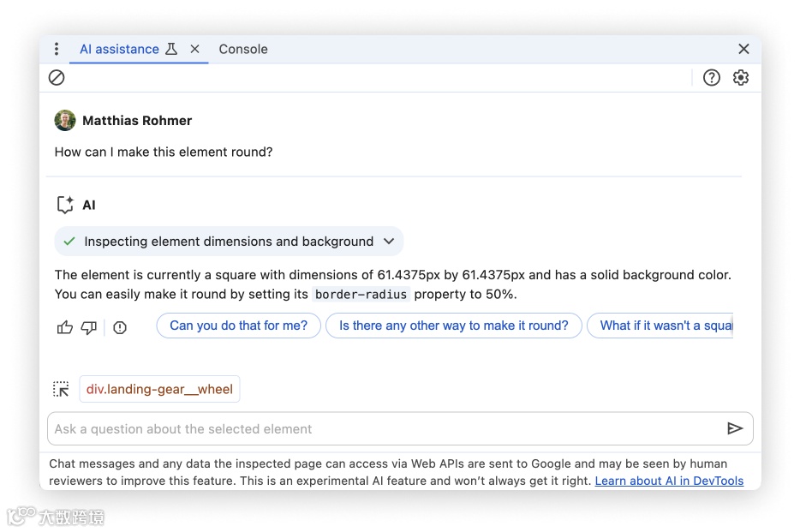Open the Learn about AI in DevTools link

[669, 481]
